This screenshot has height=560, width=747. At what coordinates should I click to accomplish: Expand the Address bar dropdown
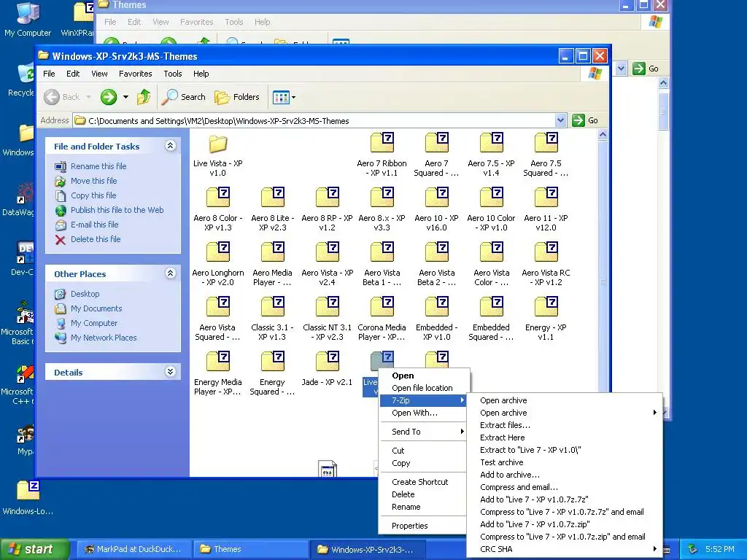click(x=561, y=120)
